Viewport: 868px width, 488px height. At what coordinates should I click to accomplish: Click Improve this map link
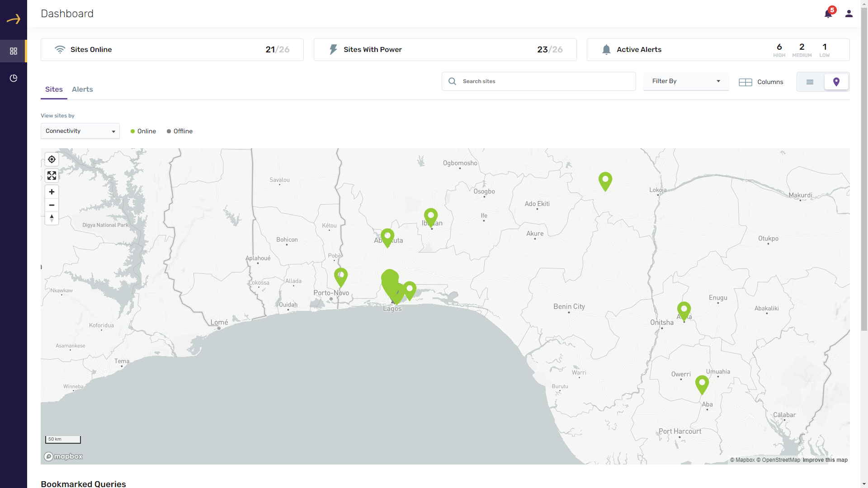coord(825,460)
